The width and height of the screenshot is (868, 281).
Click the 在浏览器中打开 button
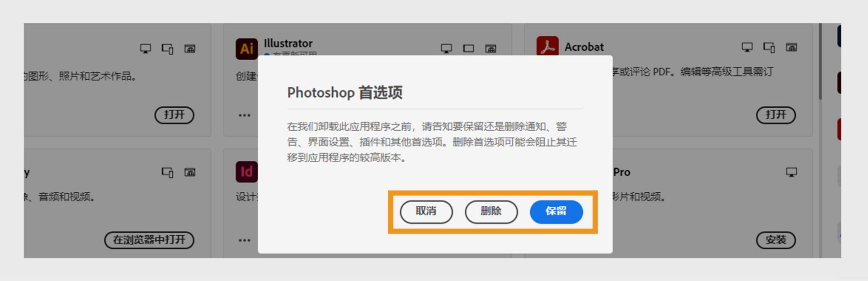tap(149, 240)
